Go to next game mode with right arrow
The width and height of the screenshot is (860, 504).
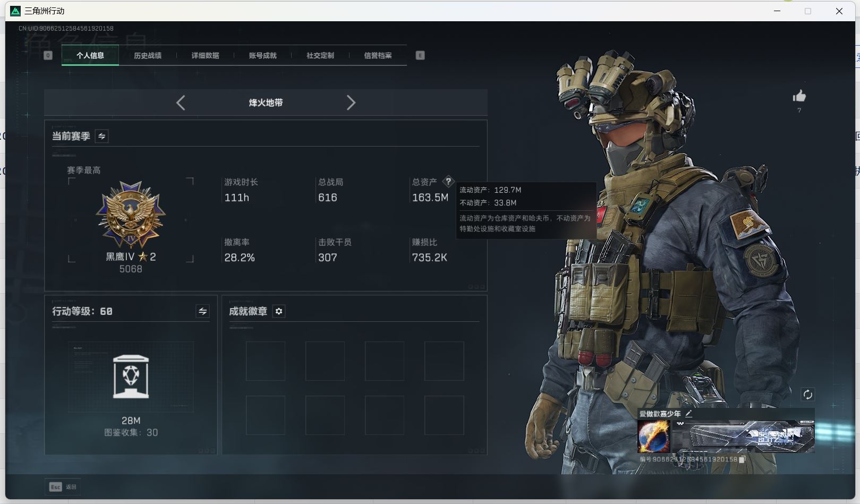click(351, 102)
